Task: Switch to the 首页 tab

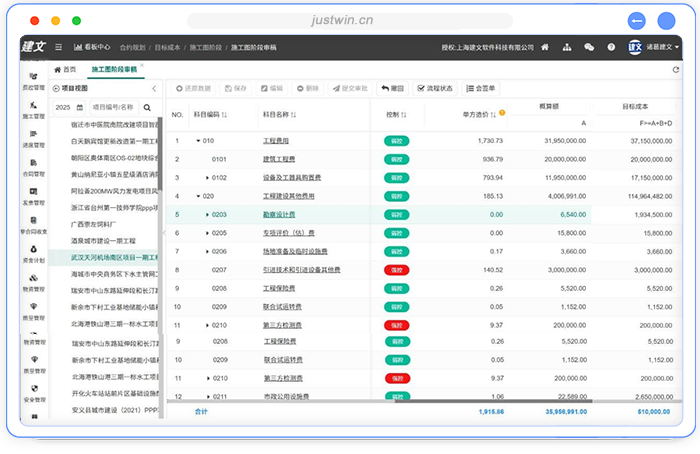Action: click(64, 70)
